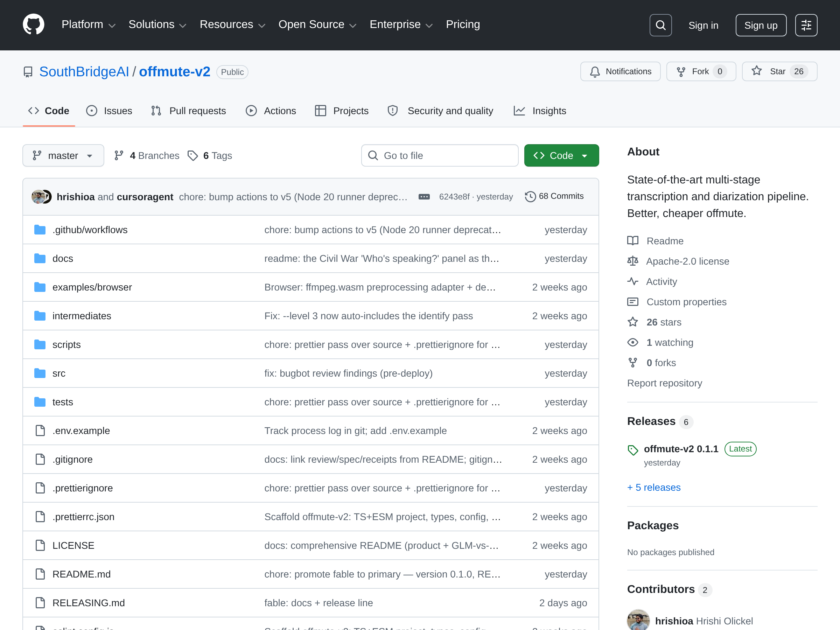
Task: Click the history clock icon beside 68 Commits
Action: [x=530, y=196]
